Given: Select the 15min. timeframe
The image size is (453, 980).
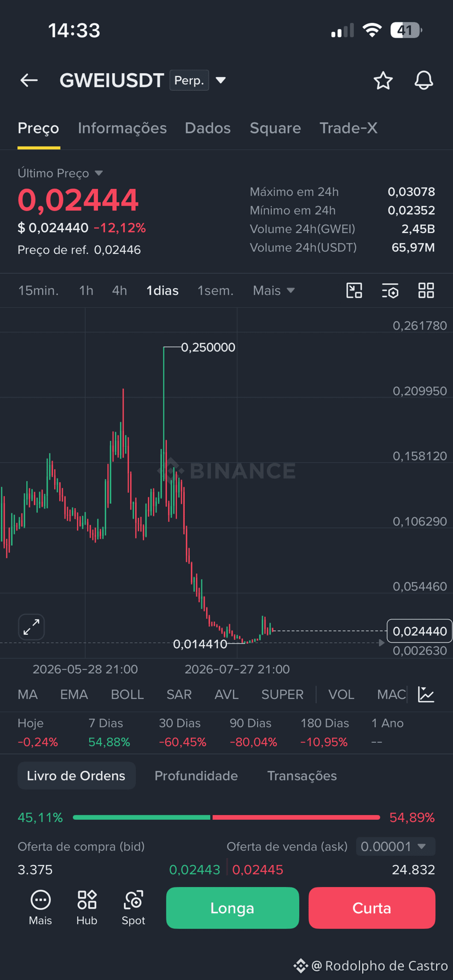Looking at the screenshot, I should pos(38,290).
